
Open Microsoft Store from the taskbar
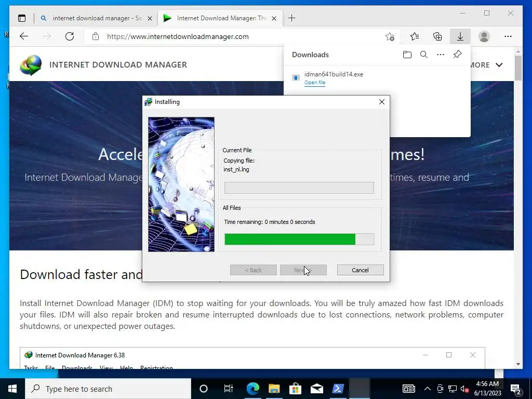tap(295, 389)
